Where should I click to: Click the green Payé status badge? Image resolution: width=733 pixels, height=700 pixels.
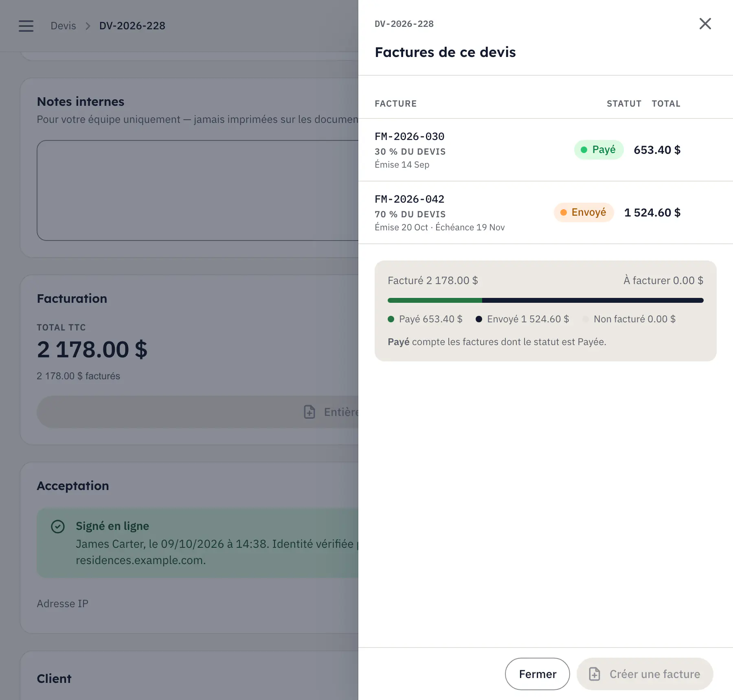pos(599,150)
